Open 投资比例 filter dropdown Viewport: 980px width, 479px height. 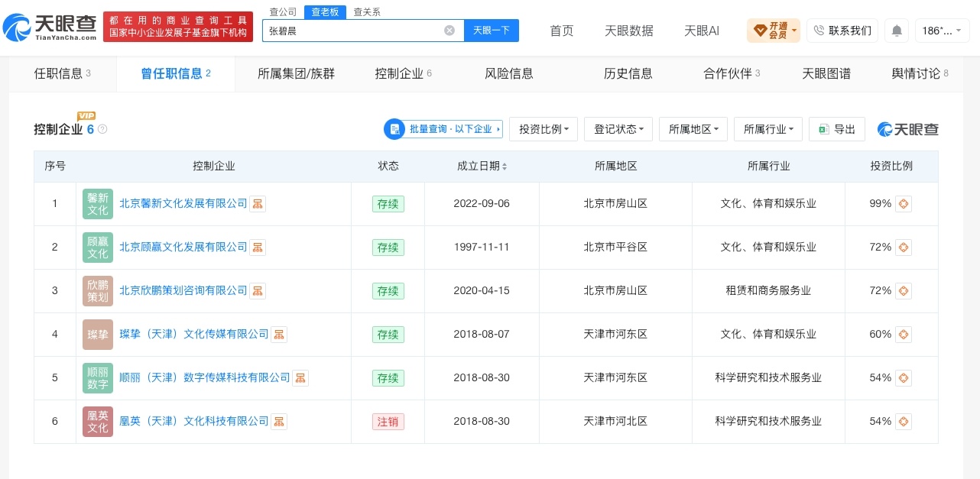(544, 129)
